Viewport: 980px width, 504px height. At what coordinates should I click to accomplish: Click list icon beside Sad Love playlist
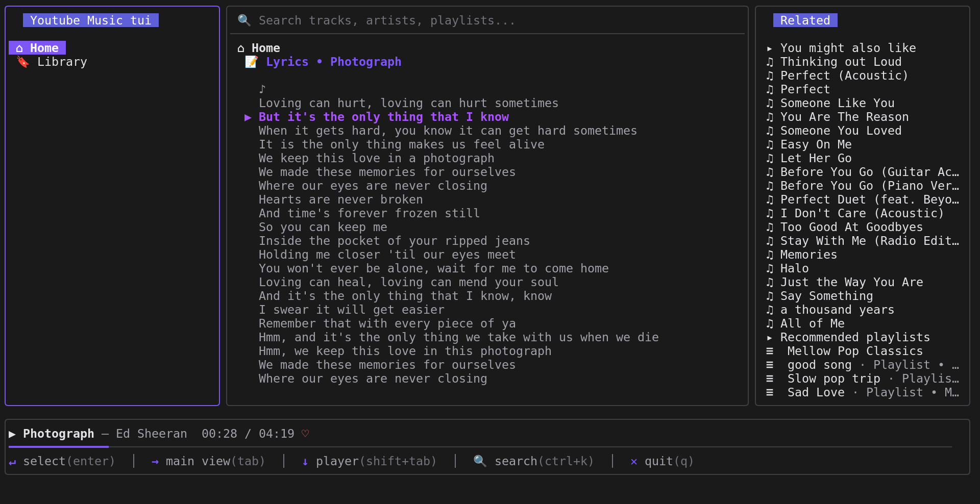(770, 392)
